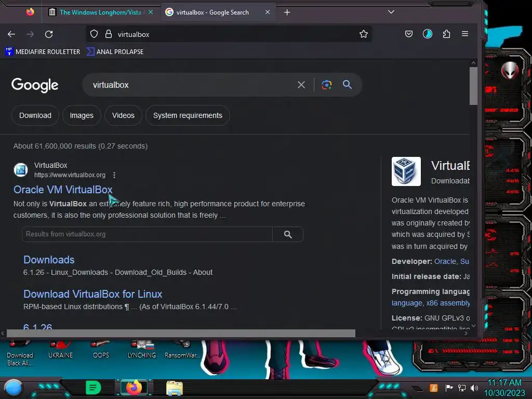
Task: Click the pinned Firefox tab icon
Action: (x=30, y=12)
